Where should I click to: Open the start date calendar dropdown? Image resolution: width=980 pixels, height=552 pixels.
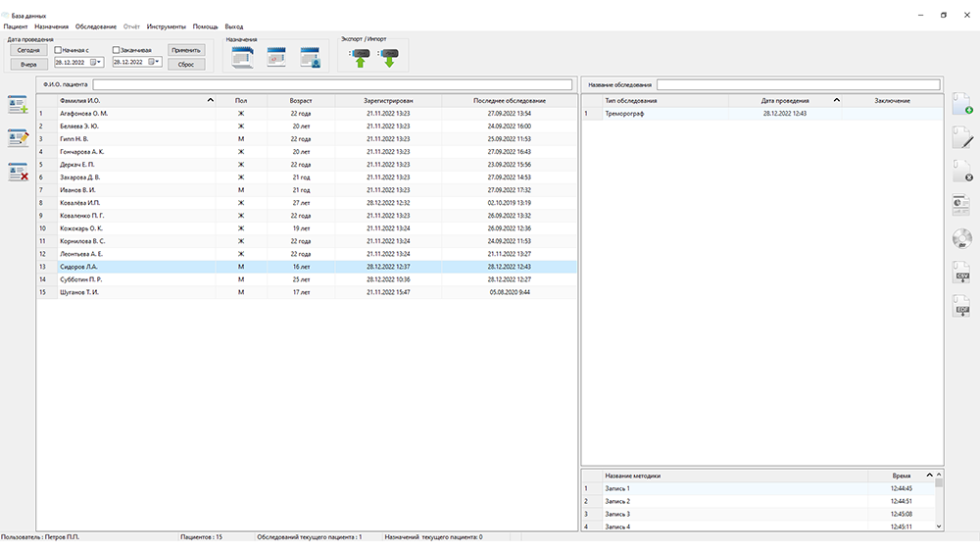pyautogui.click(x=97, y=62)
